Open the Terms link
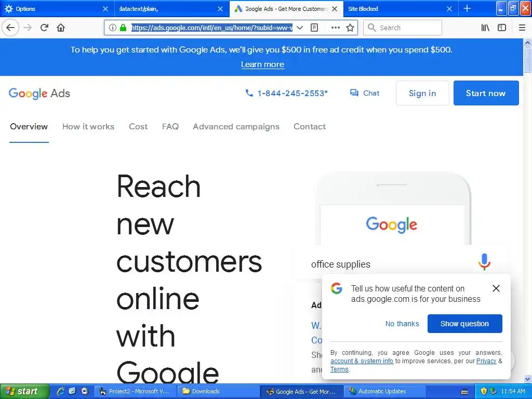The height and width of the screenshot is (399, 532). click(339, 369)
